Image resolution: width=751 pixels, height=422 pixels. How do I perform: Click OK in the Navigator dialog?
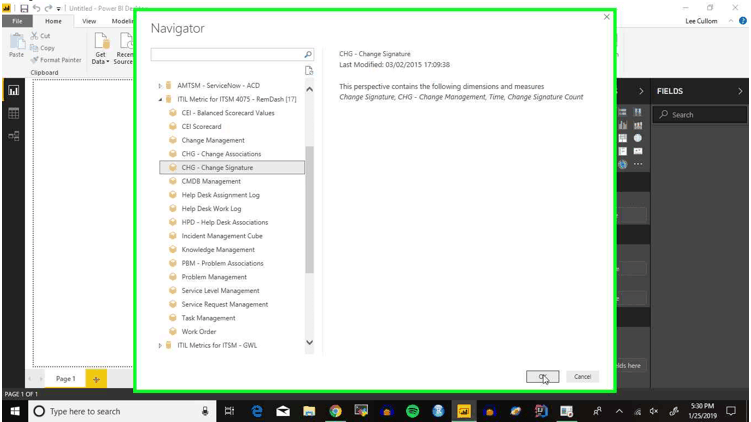[542, 376]
